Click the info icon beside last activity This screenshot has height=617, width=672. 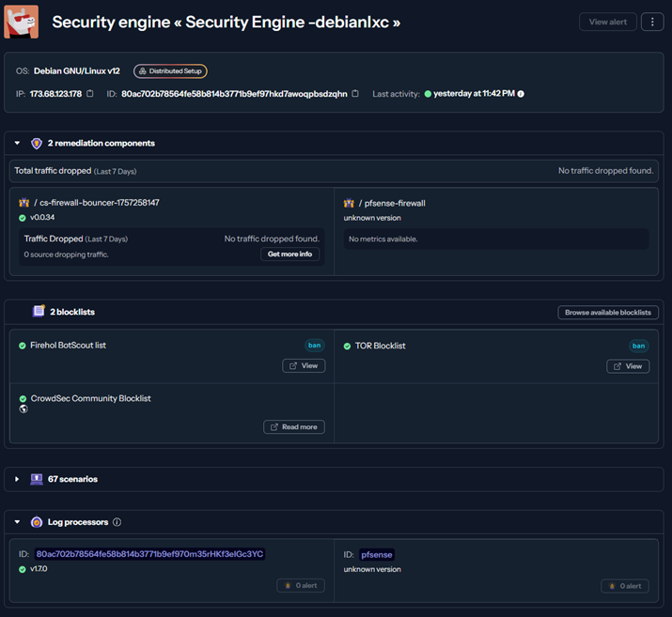tap(521, 94)
